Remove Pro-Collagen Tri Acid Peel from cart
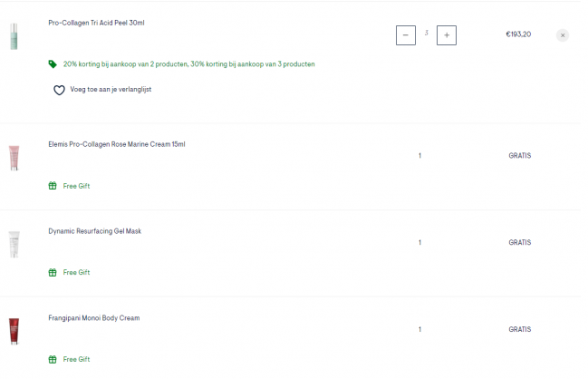The width and height of the screenshot is (588, 379). coord(562,35)
